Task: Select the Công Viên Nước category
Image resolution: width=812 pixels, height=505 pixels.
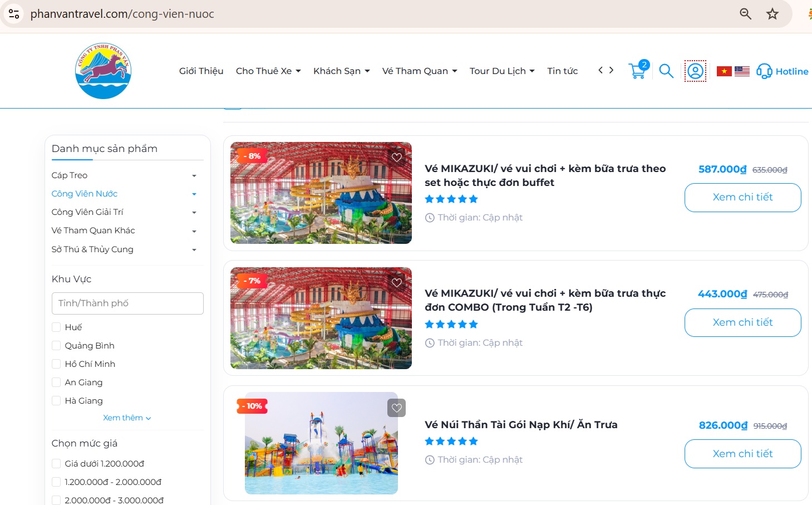Action: click(85, 194)
